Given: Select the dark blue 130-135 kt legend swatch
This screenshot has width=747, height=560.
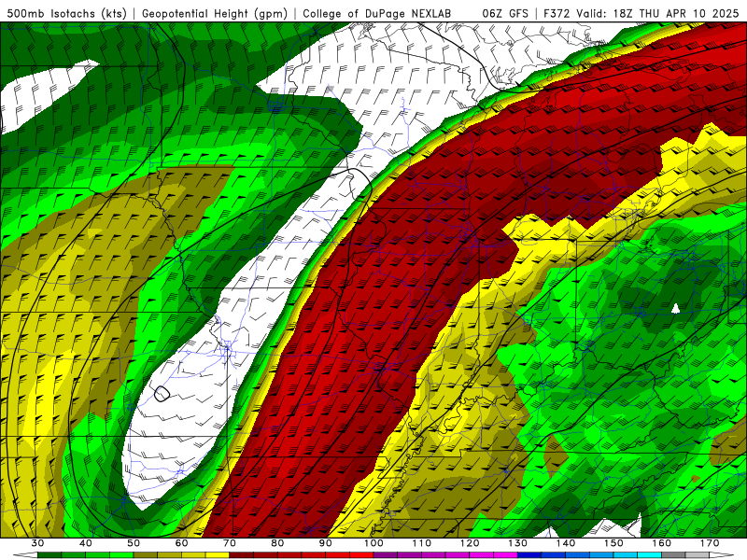Looking at the screenshot, I should pos(529,555).
